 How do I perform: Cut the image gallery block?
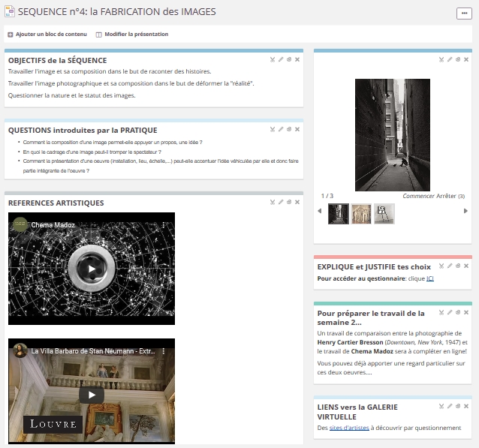point(441,59)
